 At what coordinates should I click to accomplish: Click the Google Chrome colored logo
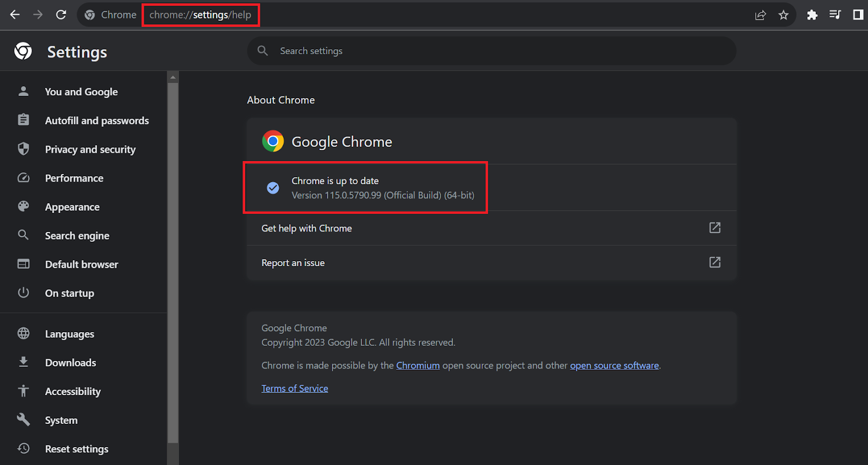273,141
